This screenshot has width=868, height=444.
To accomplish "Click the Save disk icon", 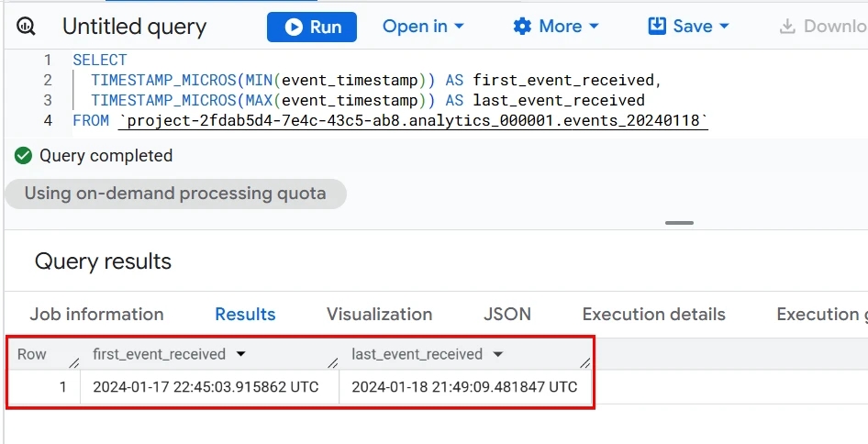I will pos(657,26).
